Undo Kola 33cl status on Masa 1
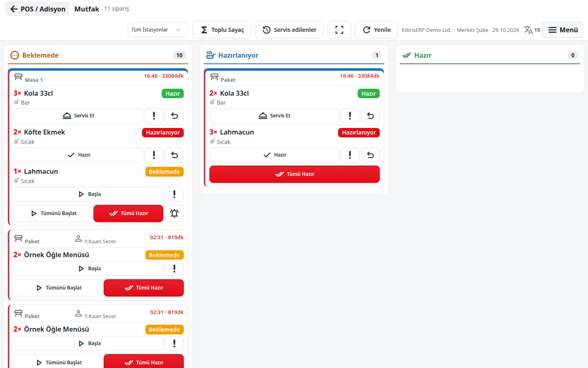The width and height of the screenshot is (588, 368). 174,116
